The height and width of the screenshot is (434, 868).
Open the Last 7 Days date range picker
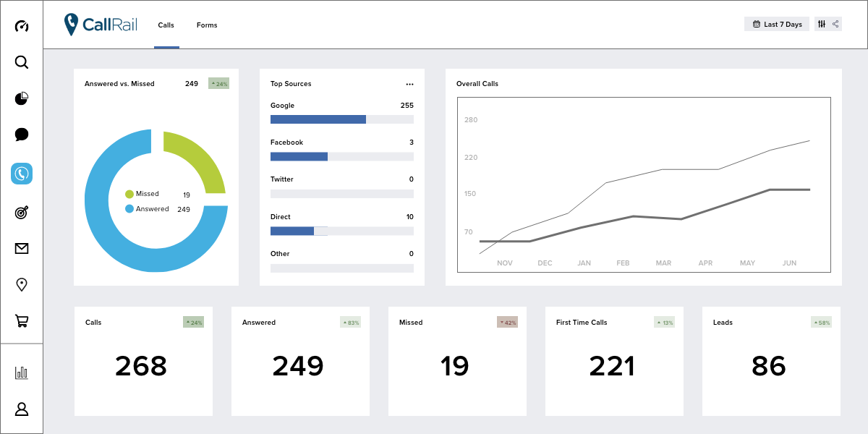(x=776, y=24)
